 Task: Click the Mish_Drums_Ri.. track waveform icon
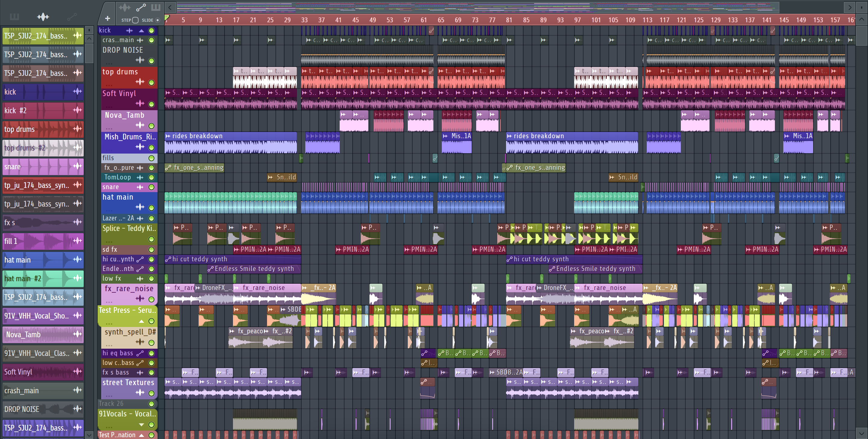click(140, 147)
